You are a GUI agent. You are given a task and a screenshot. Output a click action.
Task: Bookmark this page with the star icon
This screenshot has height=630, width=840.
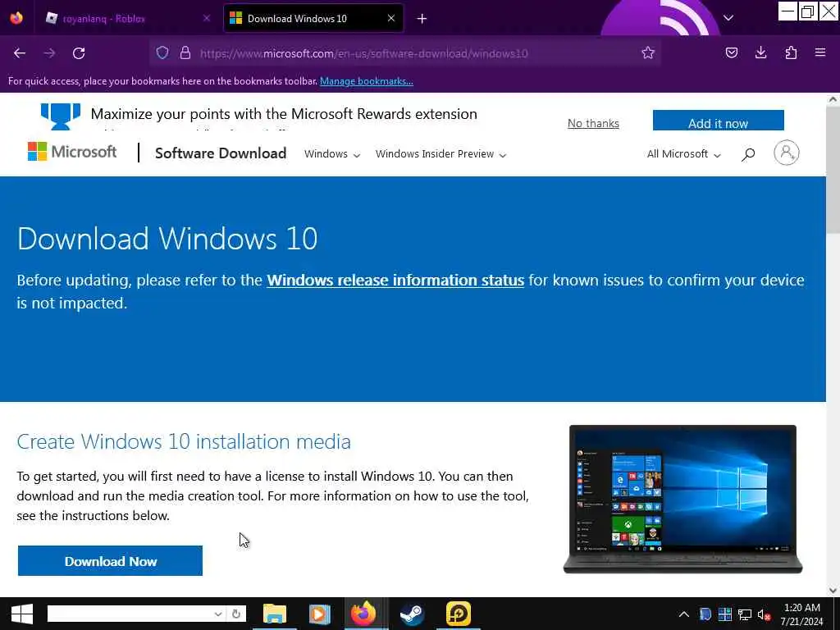(x=648, y=52)
